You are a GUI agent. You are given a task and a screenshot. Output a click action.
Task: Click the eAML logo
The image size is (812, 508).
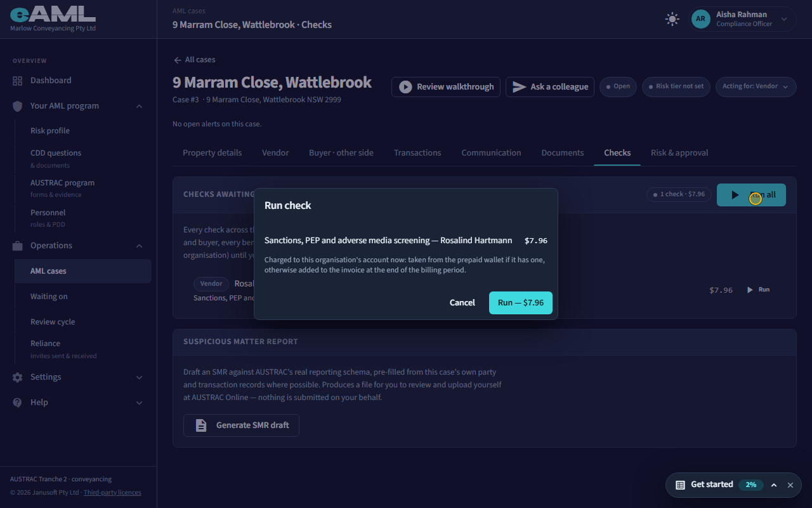pyautogui.click(x=53, y=15)
